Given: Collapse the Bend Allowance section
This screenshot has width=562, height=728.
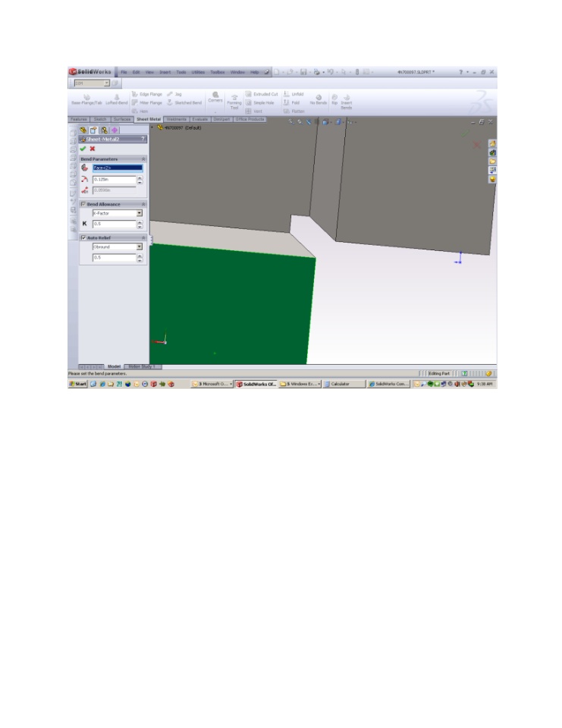Looking at the screenshot, I should (x=143, y=204).
